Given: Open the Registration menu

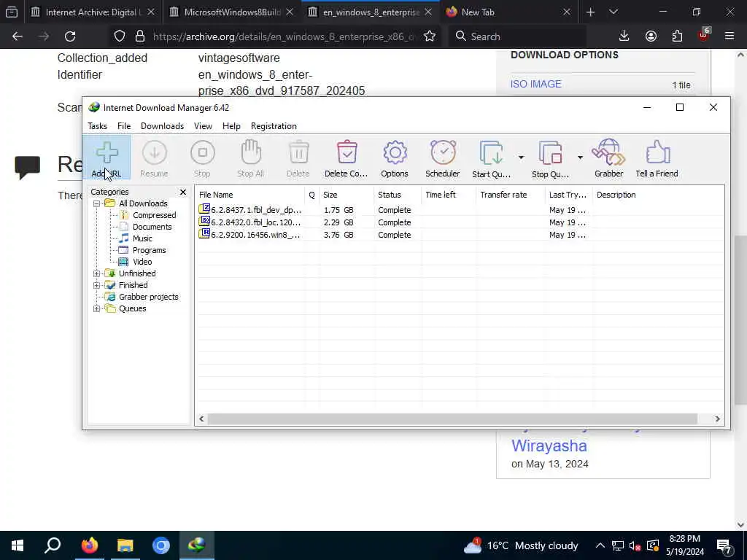Looking at the screenshot, I should coord(274,126).
